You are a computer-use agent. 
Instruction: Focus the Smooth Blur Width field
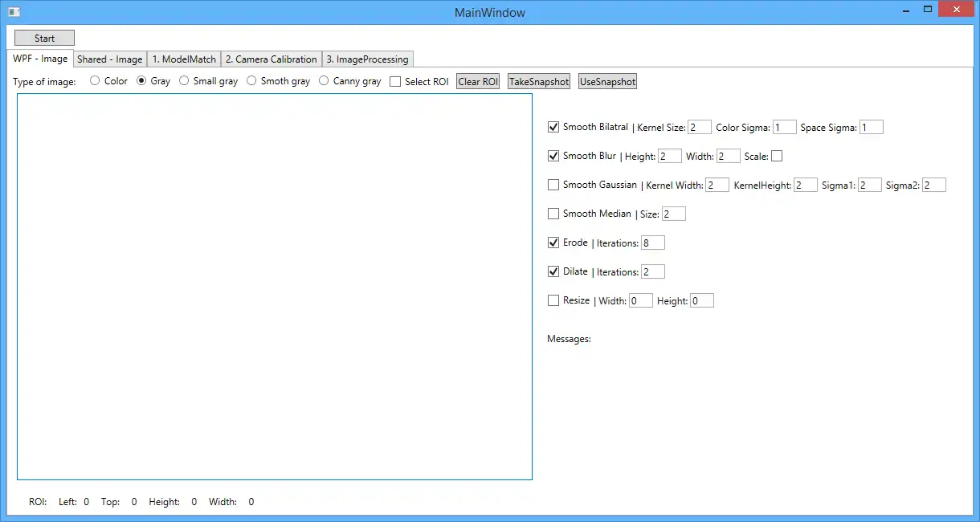pyautogui.click(x=729, y=156)
